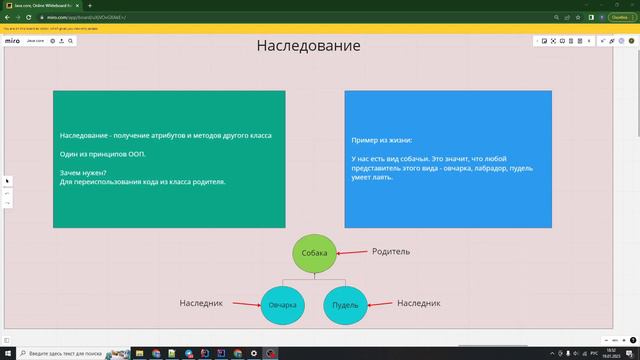The height and width of the screenshot is (360, 640).
Task: Select the cursor tool on left toolbar
Action: click(7, 181)
